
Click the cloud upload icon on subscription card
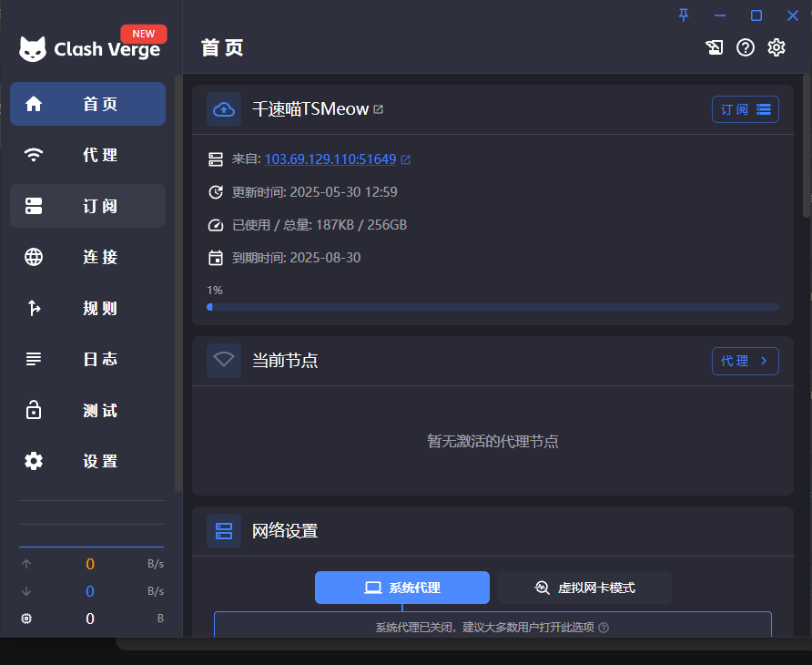pos(224,109)
